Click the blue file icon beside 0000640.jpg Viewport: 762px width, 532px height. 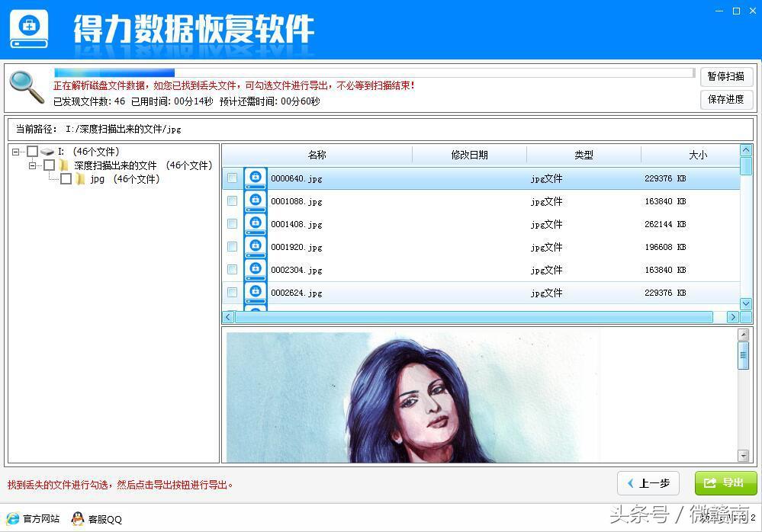pyautogui.click(x=255, y=178)
